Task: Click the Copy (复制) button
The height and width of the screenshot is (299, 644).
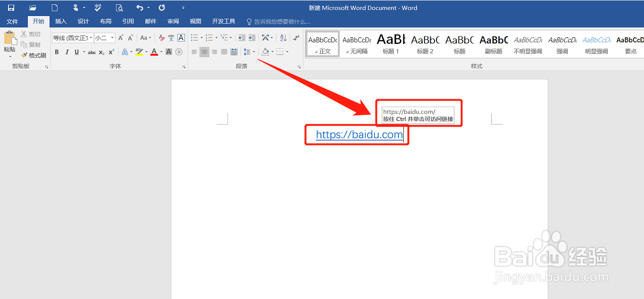Action: 31,44
